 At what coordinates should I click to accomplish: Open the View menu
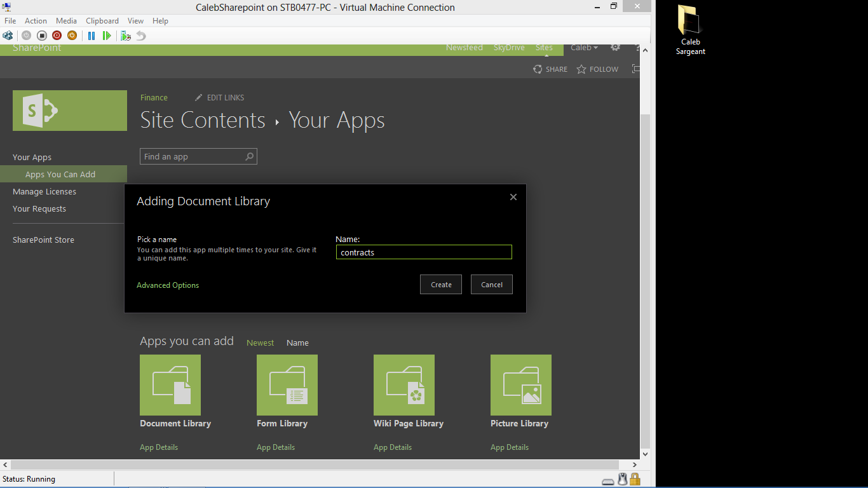tap(135, 21)
